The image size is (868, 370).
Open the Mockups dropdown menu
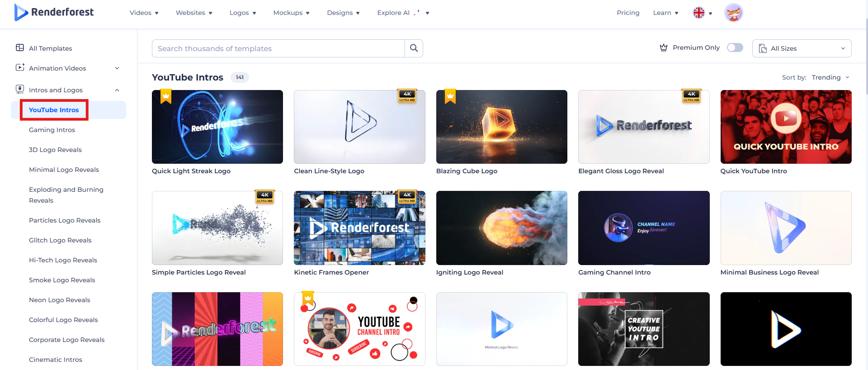(x=291, y=13)
